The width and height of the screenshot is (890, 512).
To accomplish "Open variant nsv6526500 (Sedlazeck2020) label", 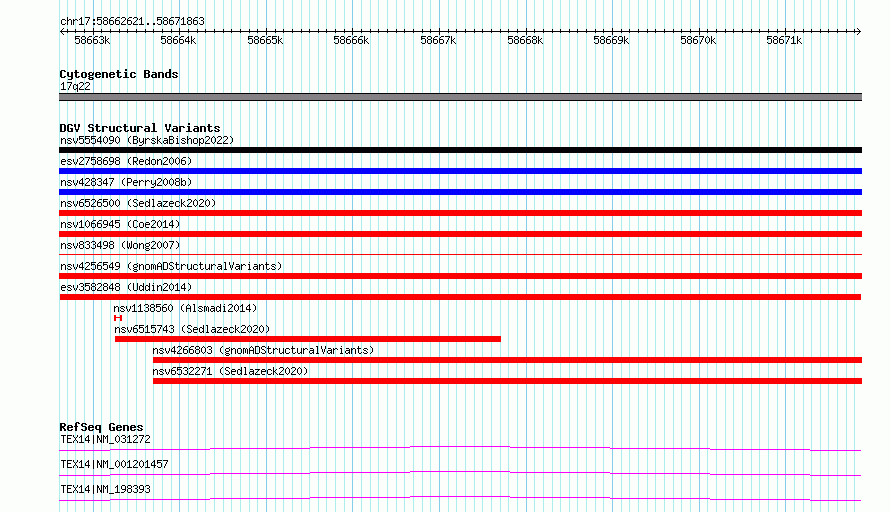I will pos(138,203).
